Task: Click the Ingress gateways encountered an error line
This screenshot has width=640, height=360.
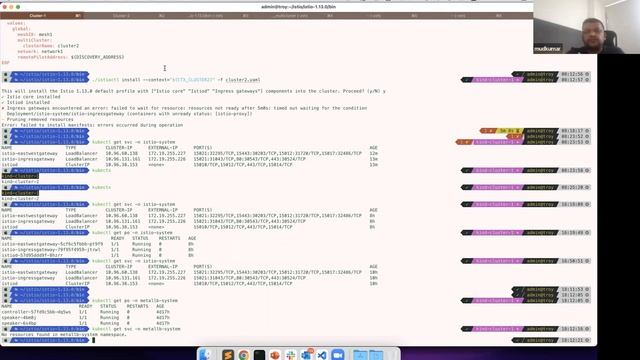Action: click(x=184, y=108)
